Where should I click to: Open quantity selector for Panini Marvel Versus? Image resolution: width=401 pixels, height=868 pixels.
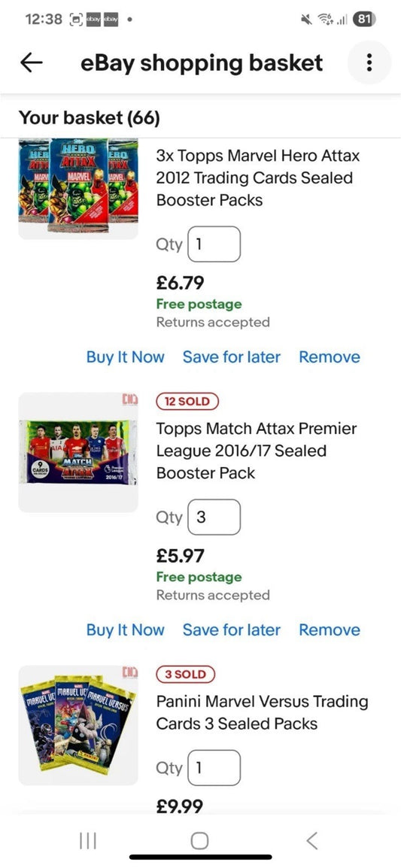tap(214, 768)
